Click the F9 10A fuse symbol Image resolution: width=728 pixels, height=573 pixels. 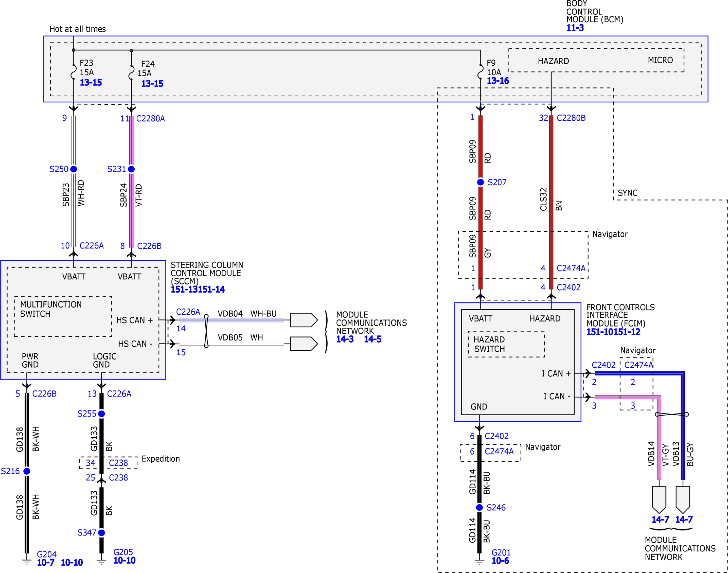(x=480, y=71)
